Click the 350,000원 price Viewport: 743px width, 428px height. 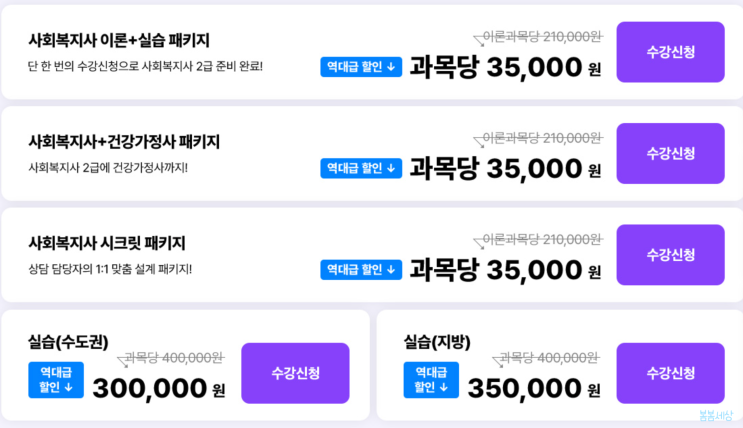tap(534, 388)
